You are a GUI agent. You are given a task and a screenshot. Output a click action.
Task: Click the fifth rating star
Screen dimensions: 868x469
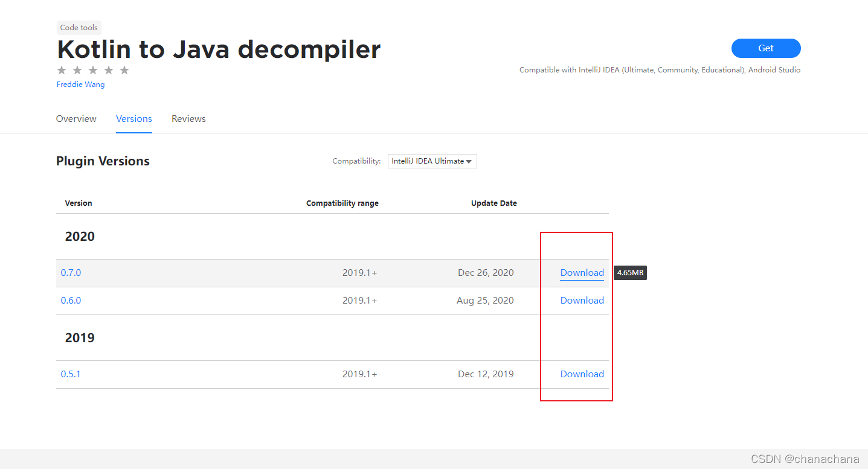tap(124, 70)
